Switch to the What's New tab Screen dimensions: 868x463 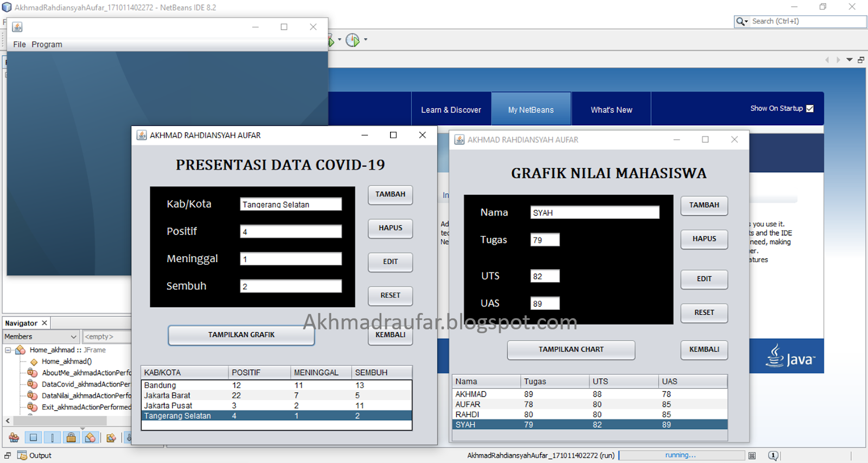point(611,110)
